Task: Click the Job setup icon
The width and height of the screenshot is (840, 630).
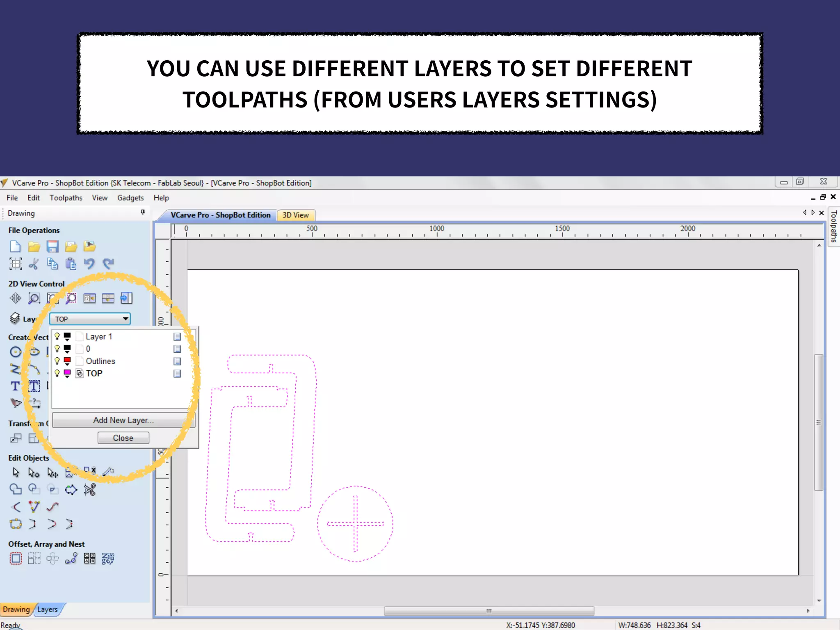Action: pos(15,264)
